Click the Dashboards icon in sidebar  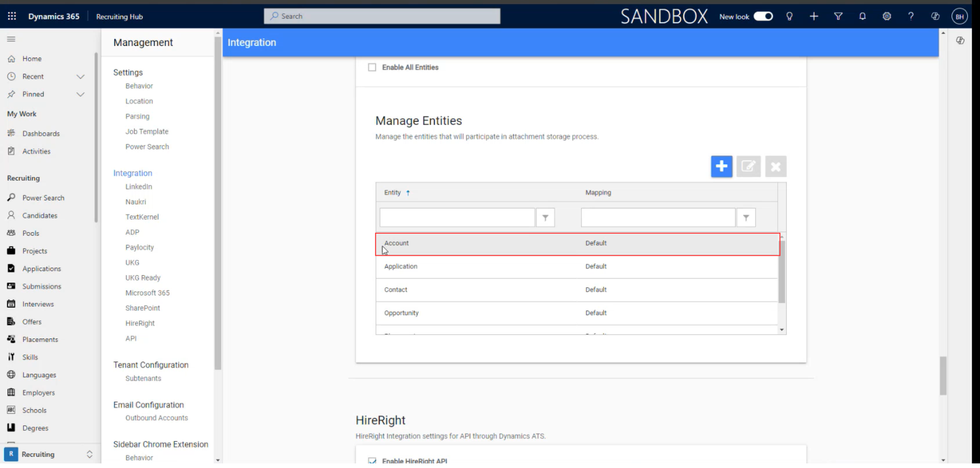[x=11, y=133]
